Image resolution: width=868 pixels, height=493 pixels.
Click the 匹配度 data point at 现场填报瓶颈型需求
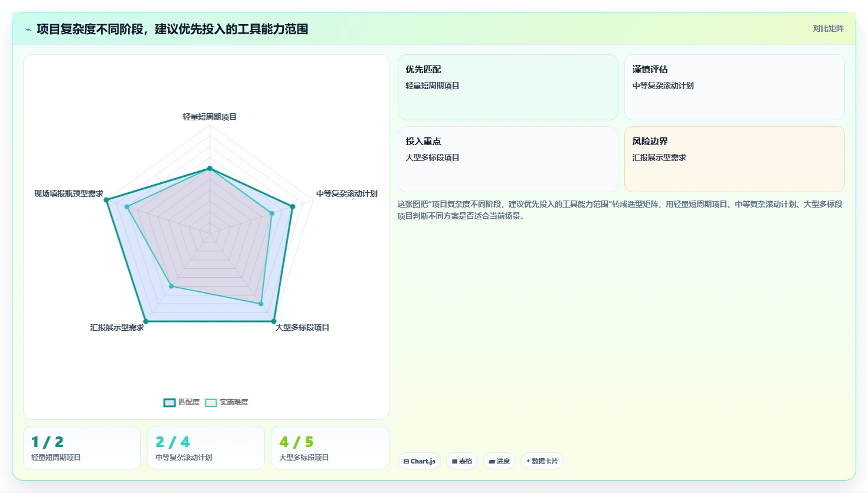[x=106, y=201]
